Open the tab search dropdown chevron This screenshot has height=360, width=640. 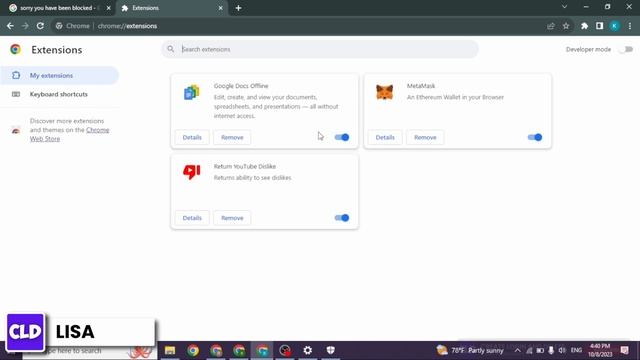tap(564, 7)
